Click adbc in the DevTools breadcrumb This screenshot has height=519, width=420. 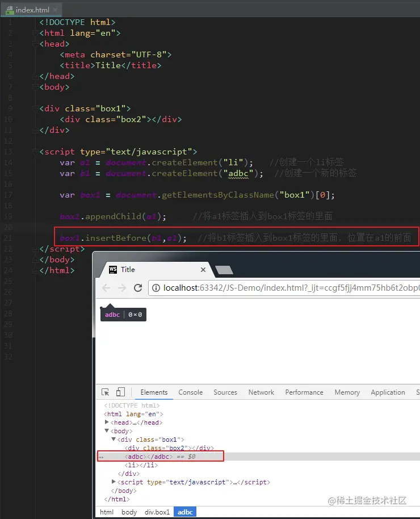click(x=185, y=512)
